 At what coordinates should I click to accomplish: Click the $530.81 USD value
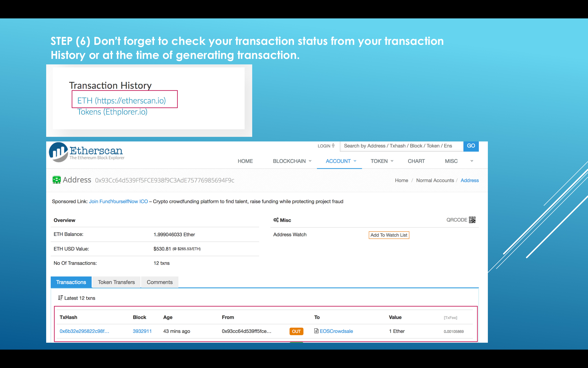point(162,249)
